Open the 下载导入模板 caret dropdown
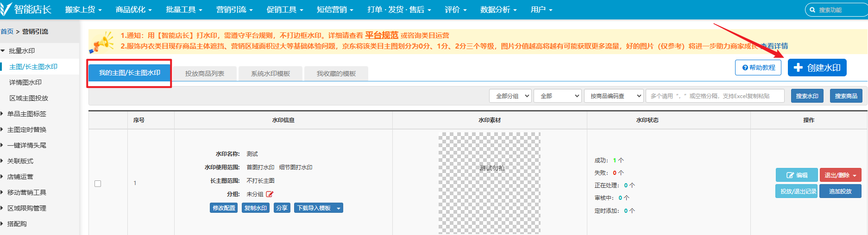The image size is (868, 235). (x=339, y=208)
